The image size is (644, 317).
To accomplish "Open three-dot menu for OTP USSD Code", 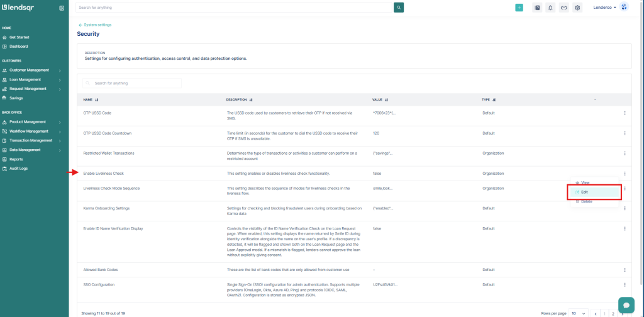I will point(625,113).
